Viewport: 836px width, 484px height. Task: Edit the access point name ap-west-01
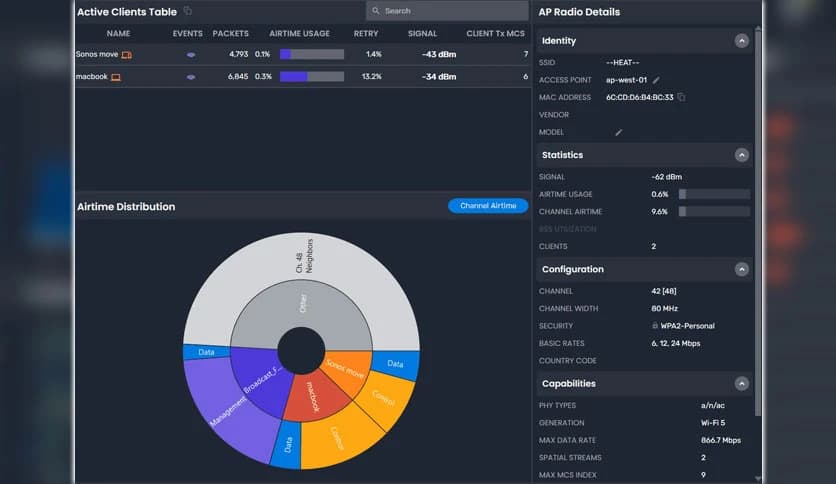[x=657, y=80]
